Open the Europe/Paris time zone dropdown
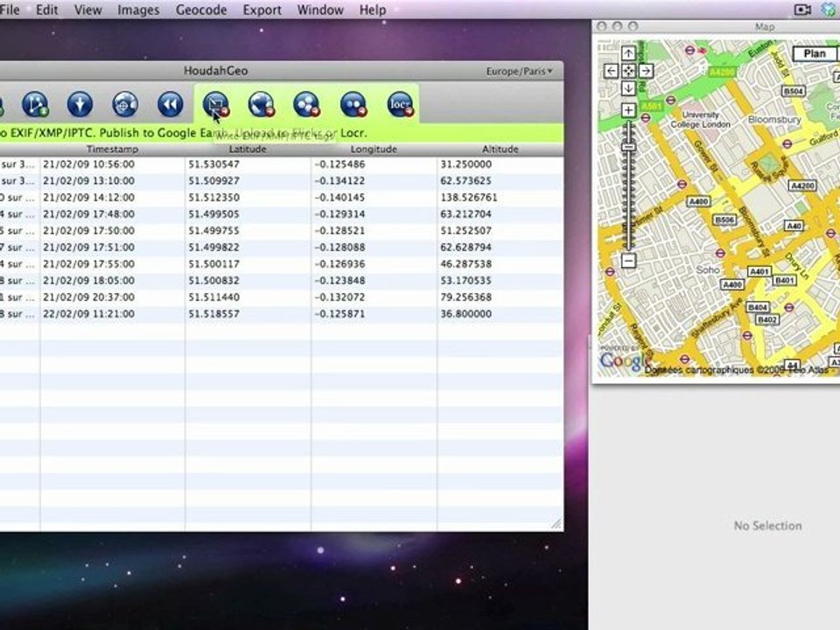Screen dimensions: 840x630 coord(519,71)
